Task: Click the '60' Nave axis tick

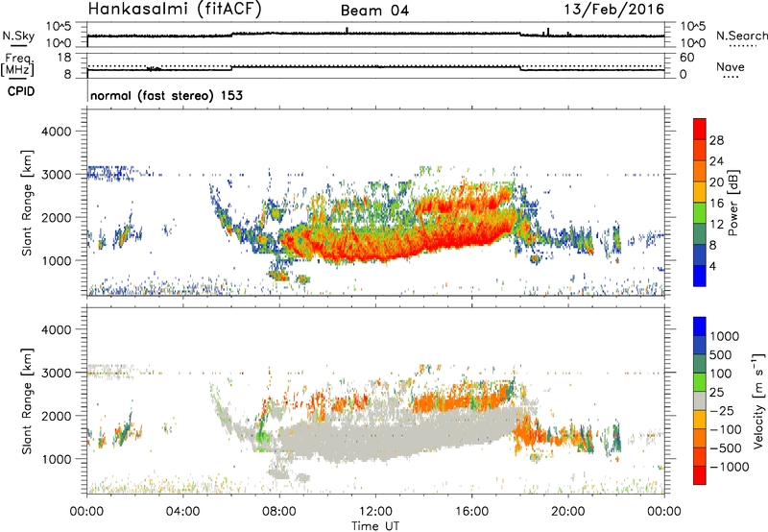Action: (686, 58)
